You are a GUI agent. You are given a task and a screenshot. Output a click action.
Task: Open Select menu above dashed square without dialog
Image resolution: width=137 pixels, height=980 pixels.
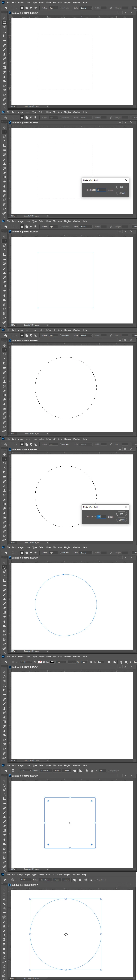41,3
